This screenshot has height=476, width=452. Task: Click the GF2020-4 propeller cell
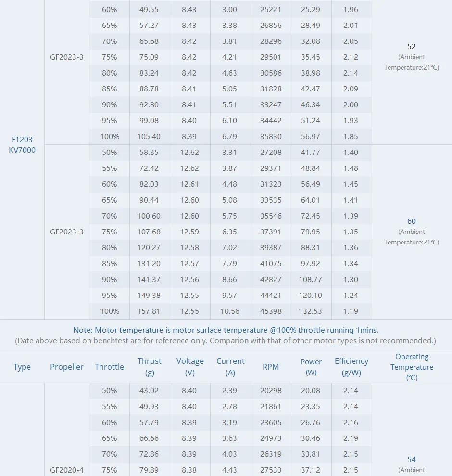[x=67, y=470]
